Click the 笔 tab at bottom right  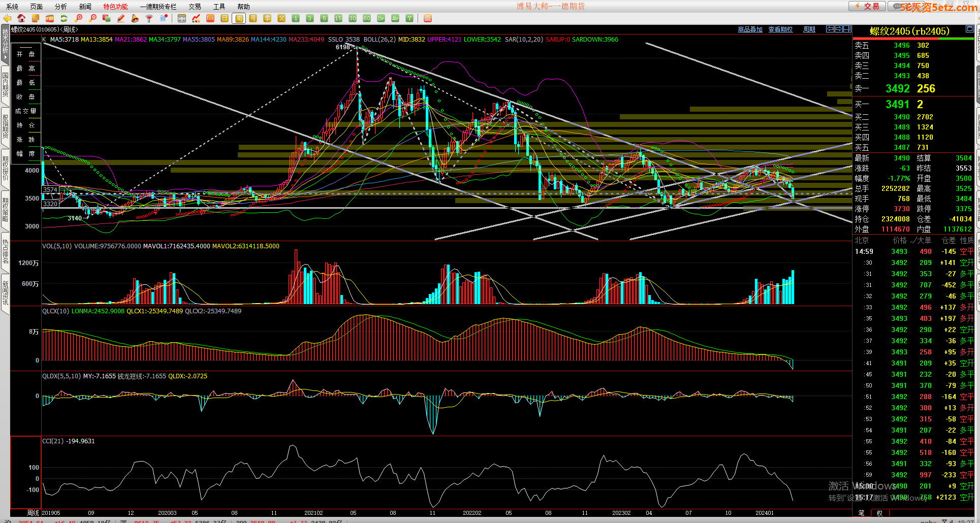[x=861, y=513]
